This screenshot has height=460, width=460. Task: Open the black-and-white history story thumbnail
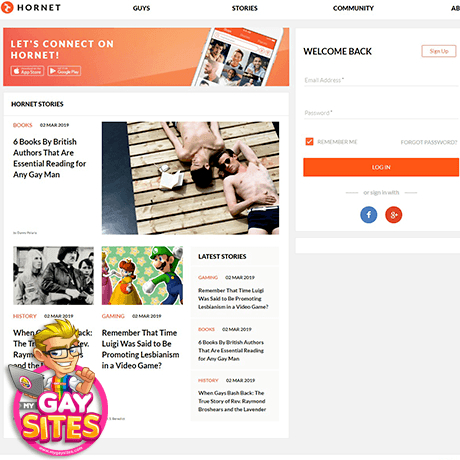pos(53,275)
